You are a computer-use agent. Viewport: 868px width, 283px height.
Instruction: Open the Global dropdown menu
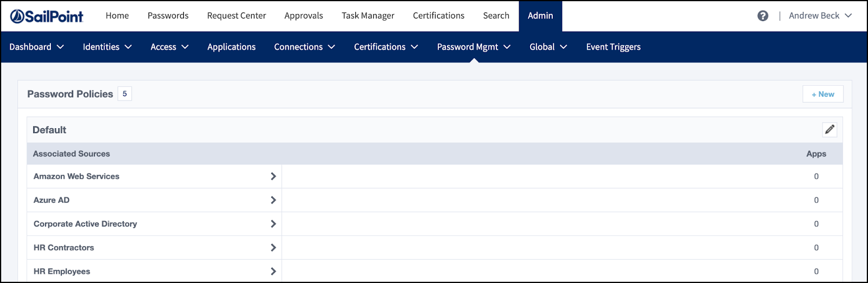click(548, 47)
